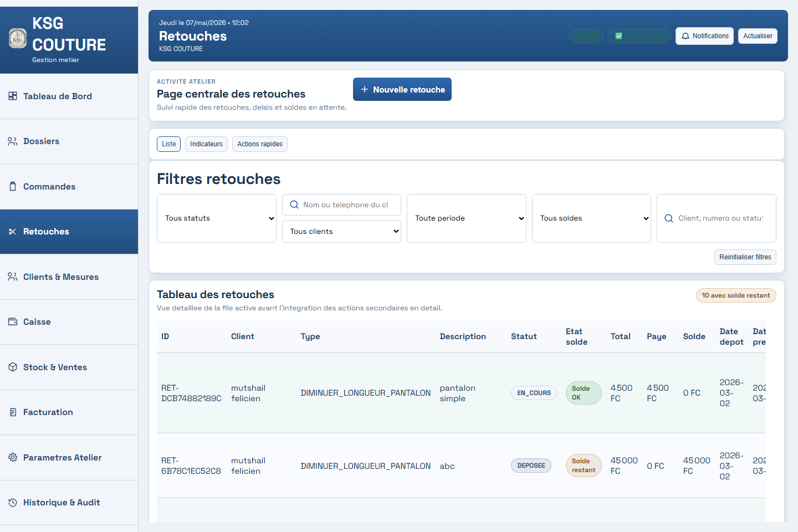Click the 10 avec solde restant badge
Image resolution: width=798 pixels, height=532 pixels.
736,295
